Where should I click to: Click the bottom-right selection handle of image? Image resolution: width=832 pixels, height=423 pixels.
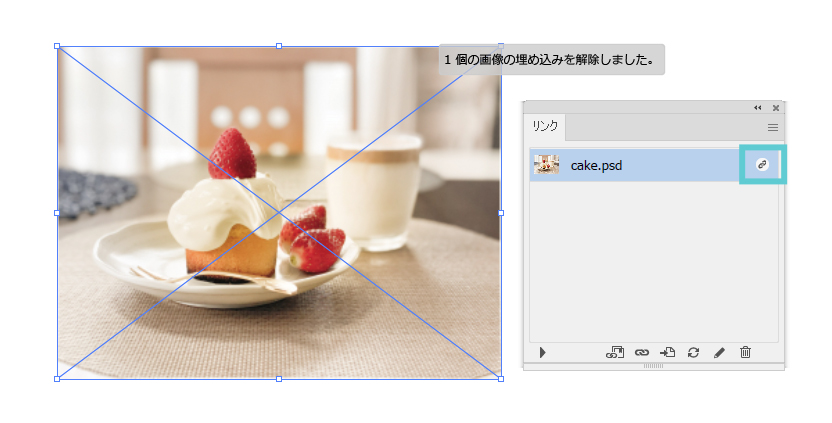[500, 378]
